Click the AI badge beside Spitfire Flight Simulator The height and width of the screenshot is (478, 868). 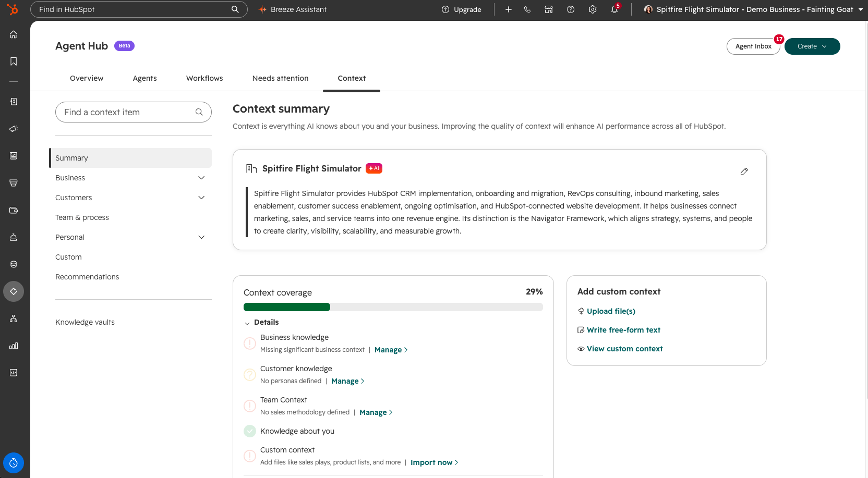(374, 168)
